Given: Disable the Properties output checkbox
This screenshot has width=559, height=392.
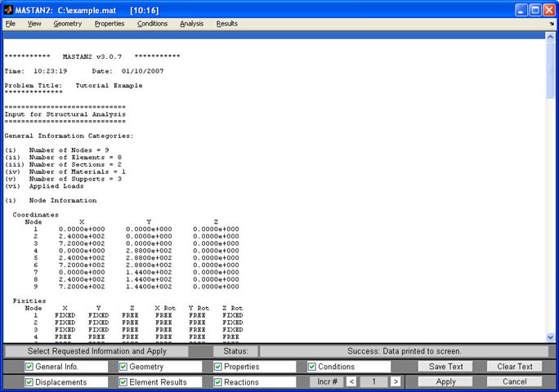Looking at the screenshot, I should click(218, 367).
